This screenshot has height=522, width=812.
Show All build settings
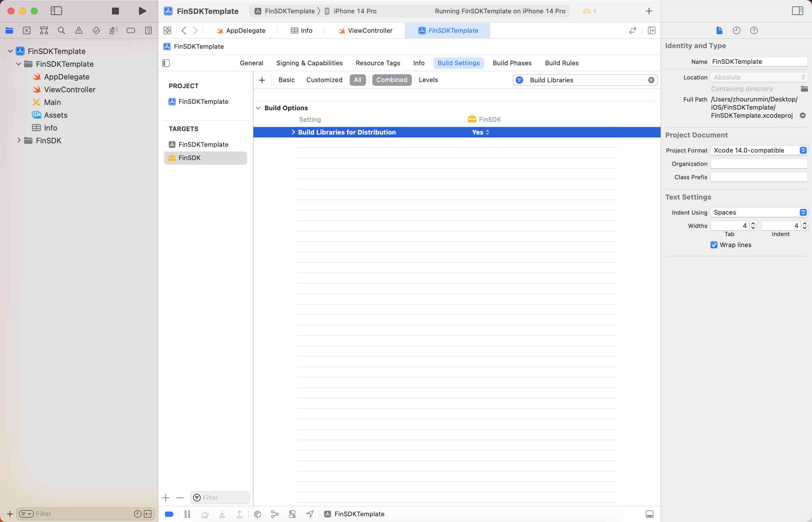coord(358,80)
